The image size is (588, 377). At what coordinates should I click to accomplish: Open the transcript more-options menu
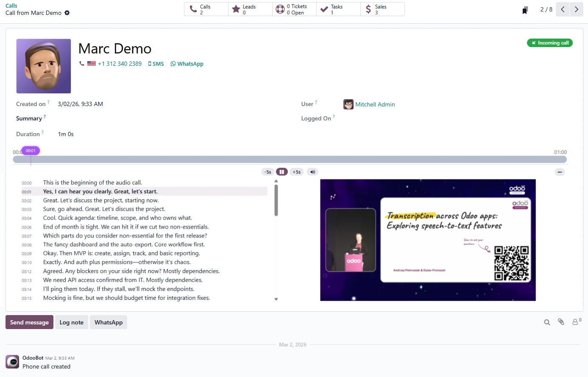click(x=560, y=172)
